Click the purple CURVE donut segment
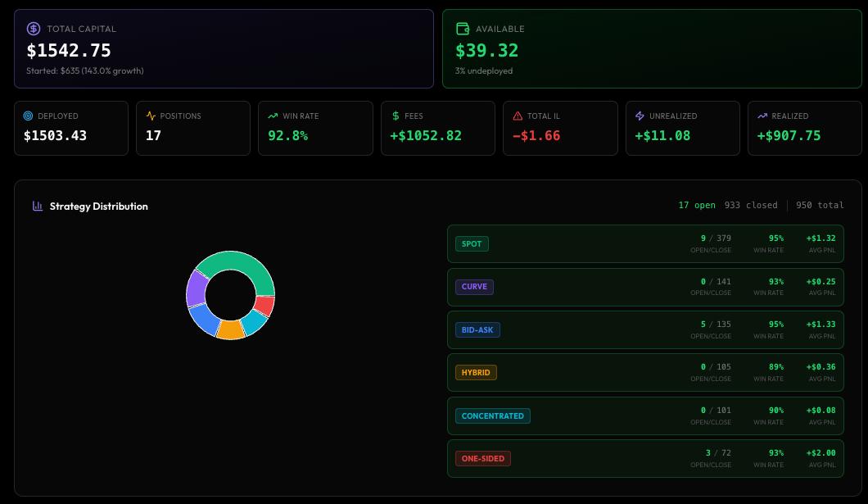The height and width of the screenshot is (504, 868). (x=196, y=289)
